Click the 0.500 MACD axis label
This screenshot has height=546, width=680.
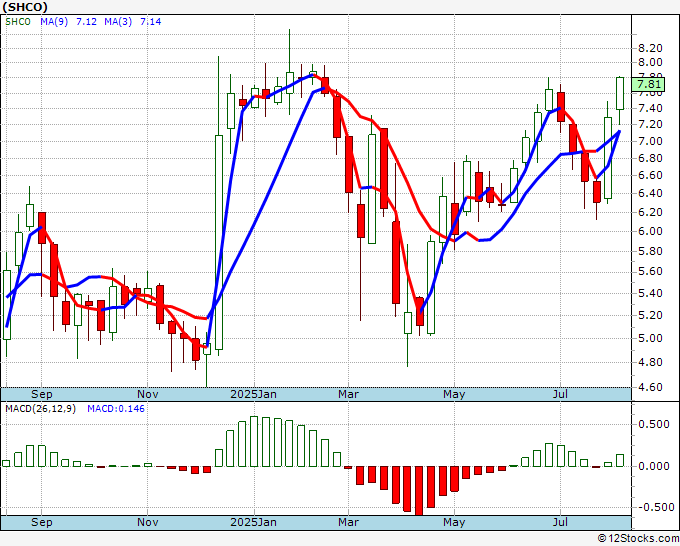(x=654, y=424)
